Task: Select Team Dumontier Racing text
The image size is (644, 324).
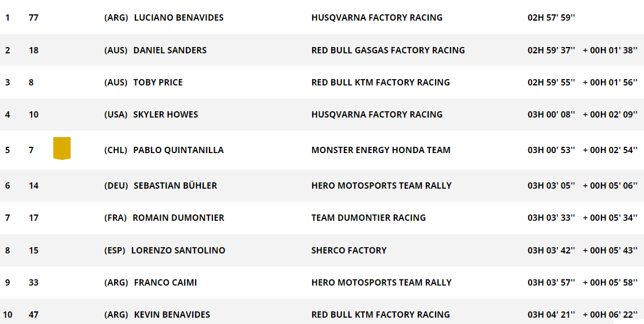Action: 368,218
